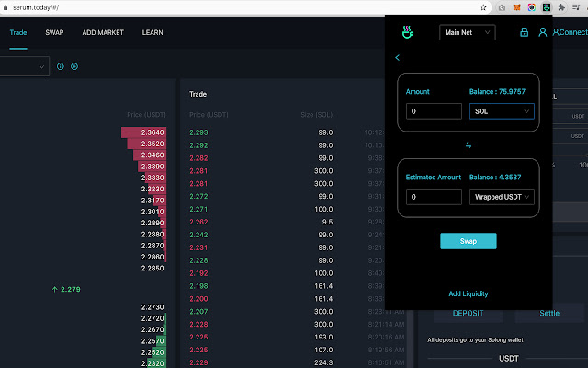588x368 pixels.
Task: Click trade price 2.292 in trade history
Action: click(198, 145)
